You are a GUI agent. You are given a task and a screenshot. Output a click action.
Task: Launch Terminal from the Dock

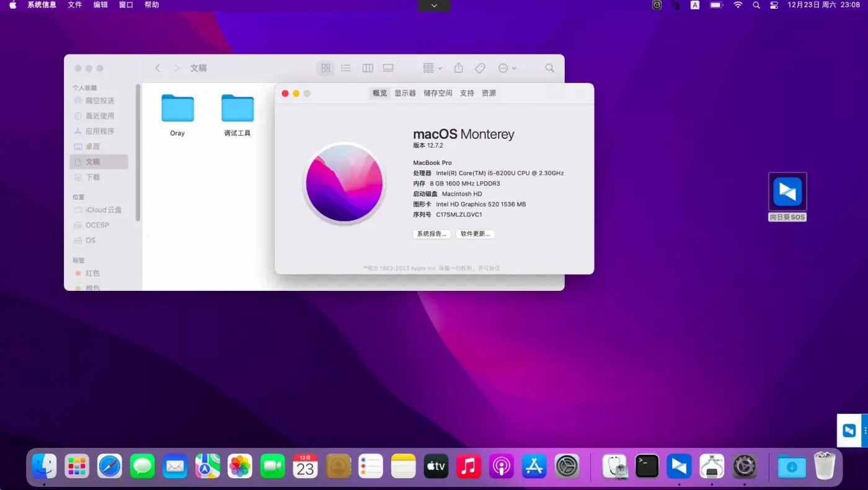[647, 466]
